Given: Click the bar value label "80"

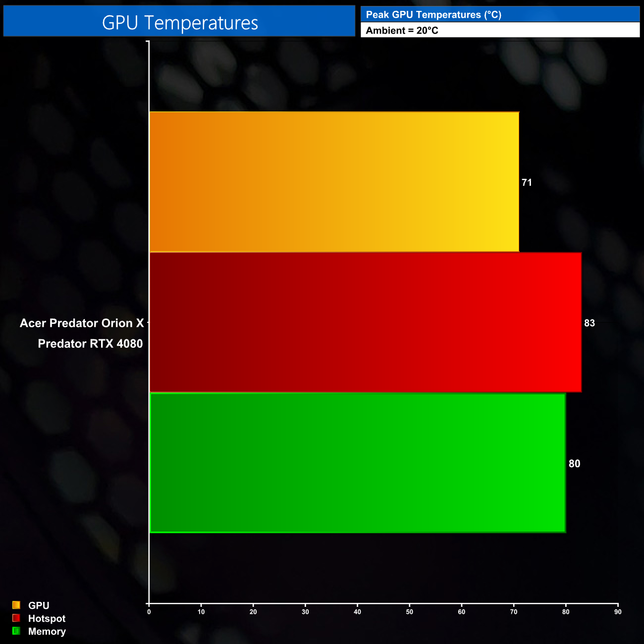Looking at the screenshot, I should tap(574, 464).
